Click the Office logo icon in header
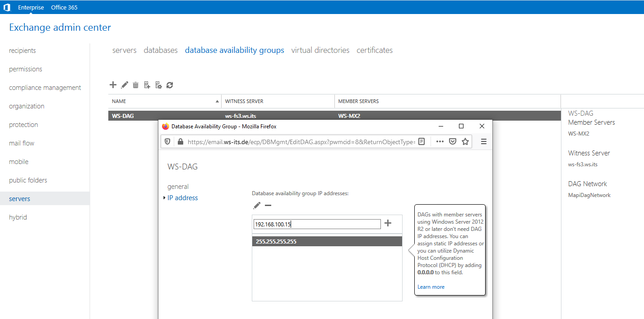The image size is (644, 319). pos(7,7)
